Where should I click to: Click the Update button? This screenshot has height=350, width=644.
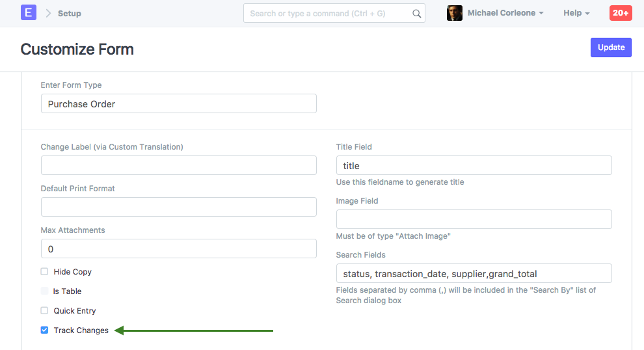coord(611,47)
